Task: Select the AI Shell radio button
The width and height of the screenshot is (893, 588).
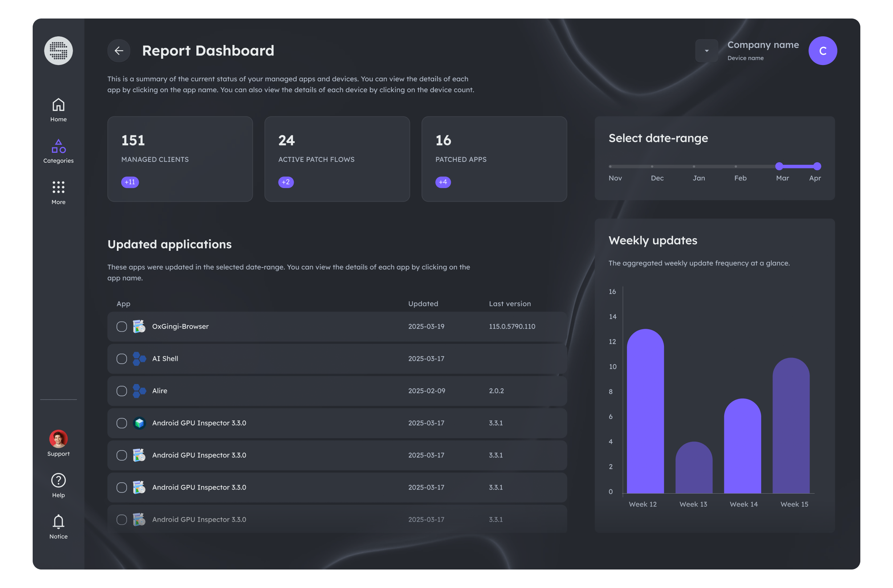Action: click(122, 359)
